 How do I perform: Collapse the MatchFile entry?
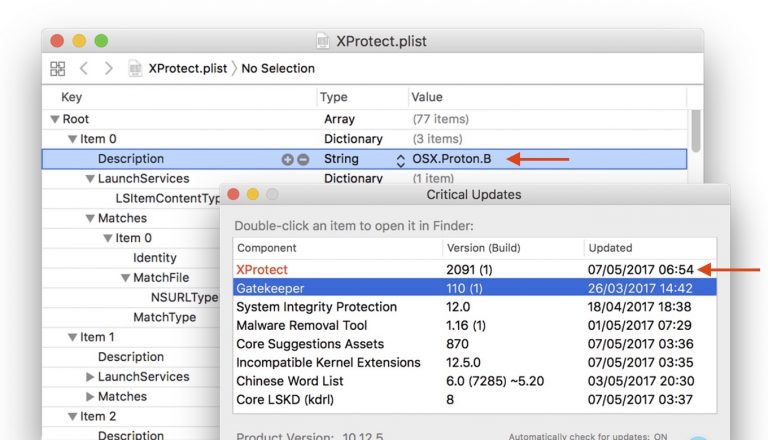click(x=125, y=278)
